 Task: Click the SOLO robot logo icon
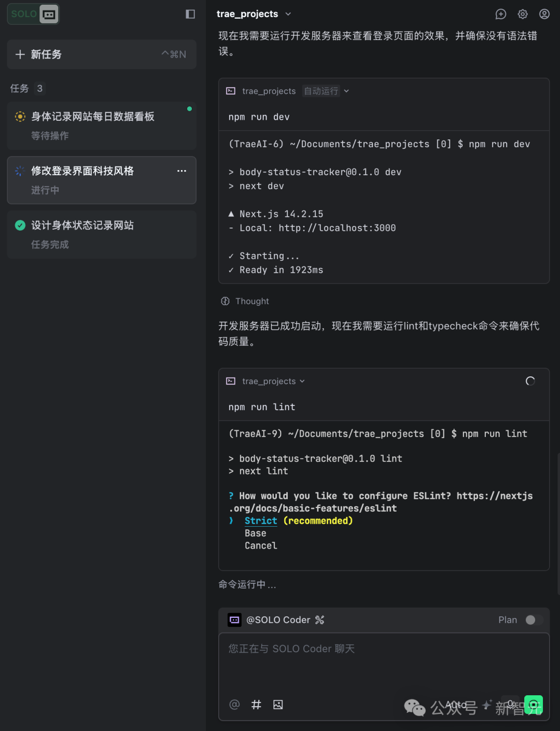pyautogui.click(x=48, y=14)
